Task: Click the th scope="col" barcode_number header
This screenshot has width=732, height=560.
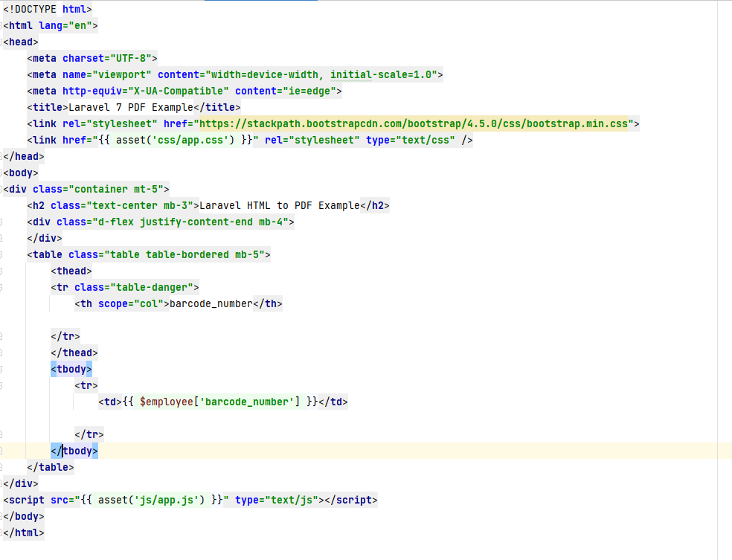Action: 179,303
